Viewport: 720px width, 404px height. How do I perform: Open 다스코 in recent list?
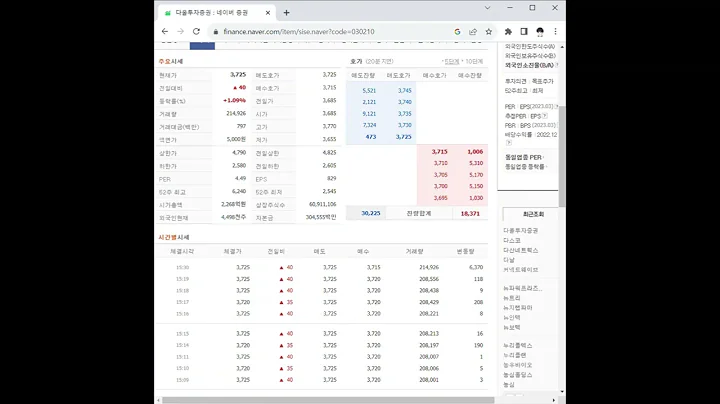click(512, 241)
